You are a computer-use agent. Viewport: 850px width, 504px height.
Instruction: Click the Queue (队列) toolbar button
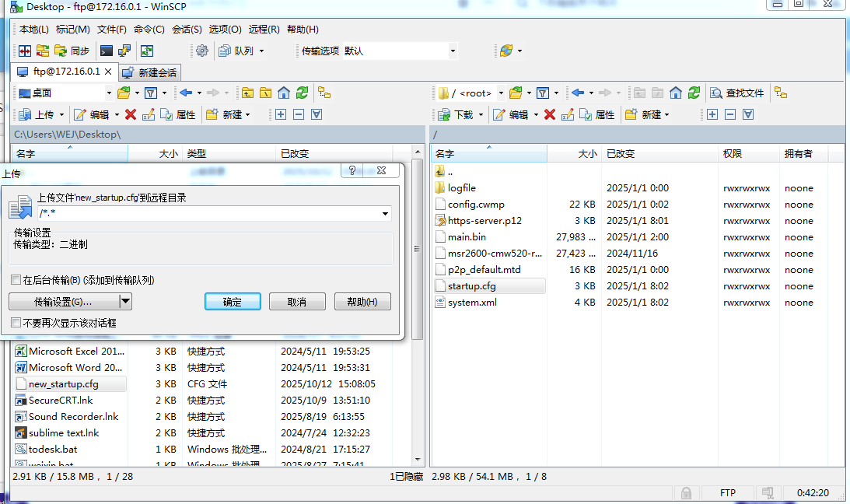(236, 51)
